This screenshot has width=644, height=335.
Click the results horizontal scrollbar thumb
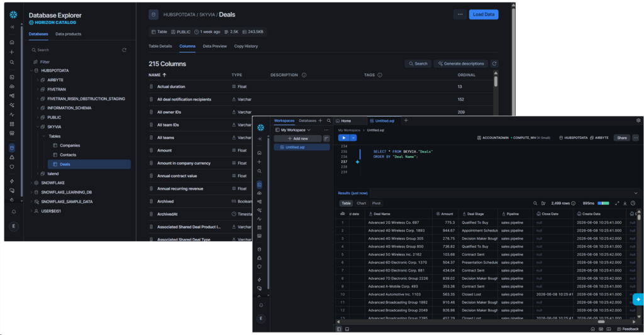tap(601, 322)
